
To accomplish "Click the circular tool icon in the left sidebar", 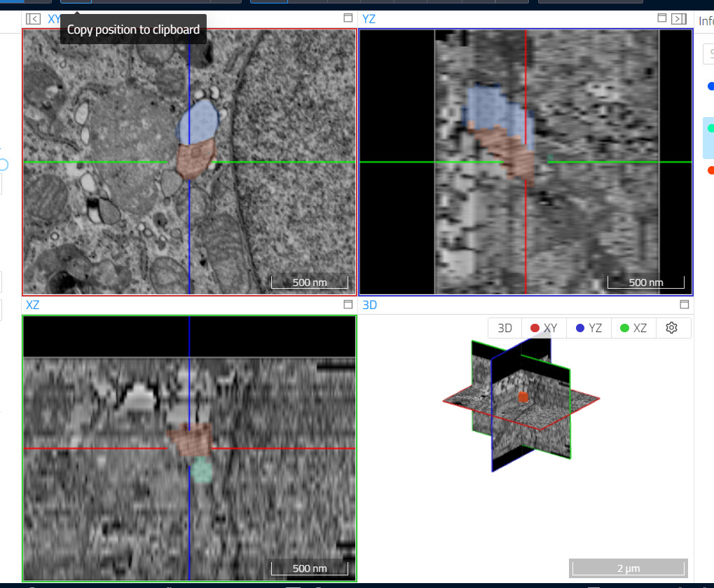I will pyautogui.click(x=4, y=165).
